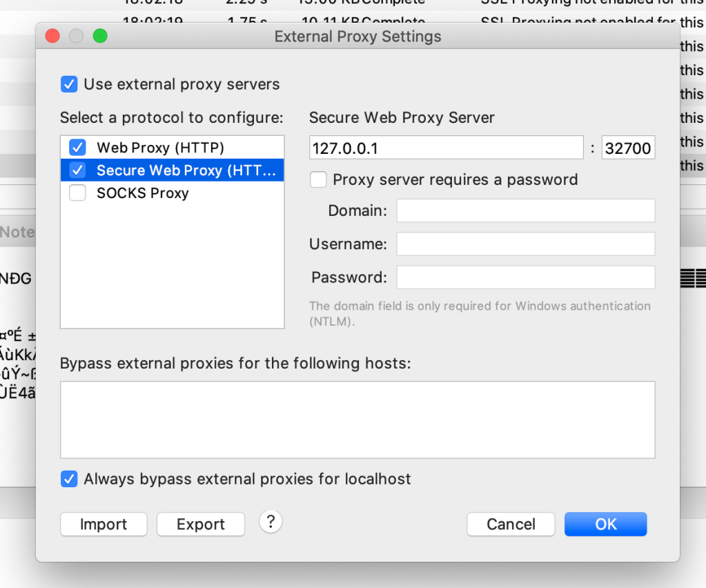
Task: Toggle the Web Proxy (HTTP) checkbox
Action: [77, 147]
